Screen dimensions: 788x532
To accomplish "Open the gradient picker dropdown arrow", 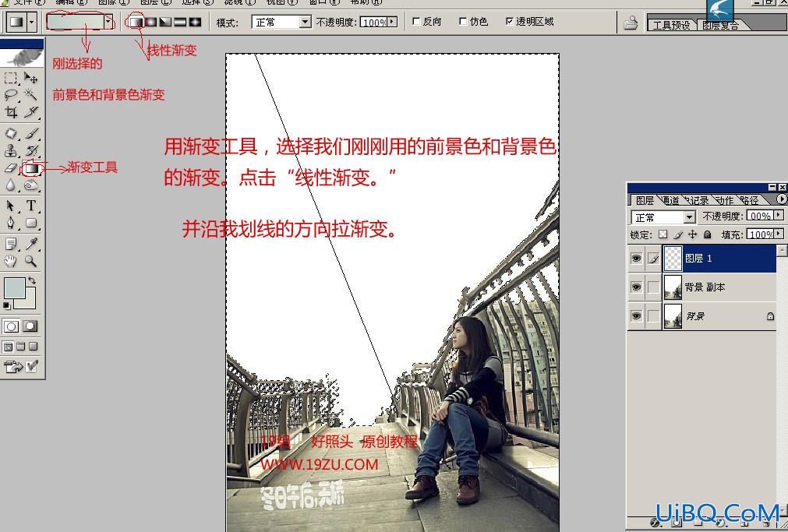I will point(108,22).
